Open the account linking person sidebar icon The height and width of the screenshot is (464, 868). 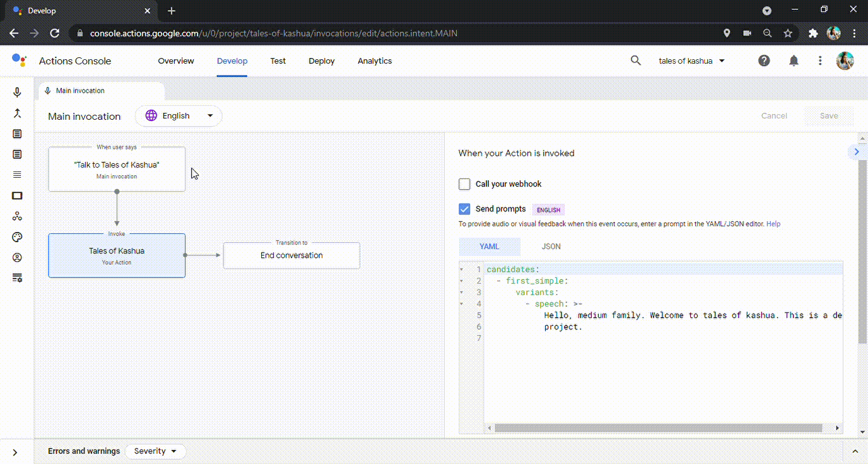tap(17, 257)
